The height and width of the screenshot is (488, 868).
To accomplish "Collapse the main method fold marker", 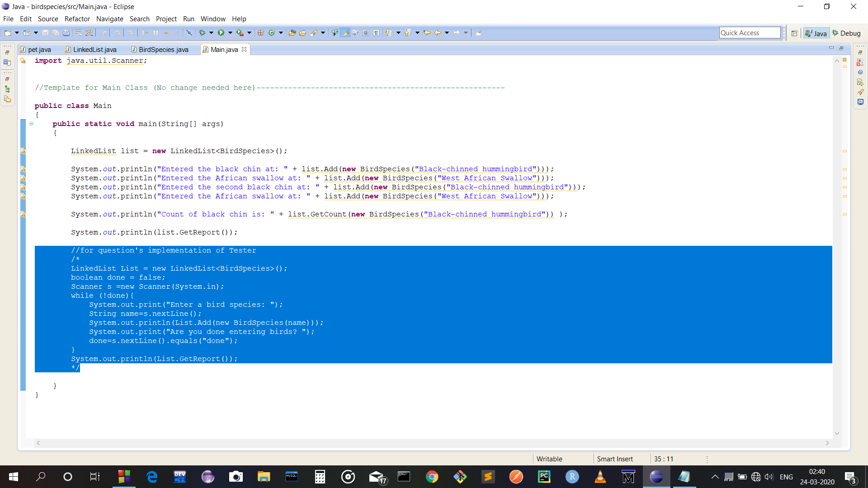I will (x=31, y=123).
